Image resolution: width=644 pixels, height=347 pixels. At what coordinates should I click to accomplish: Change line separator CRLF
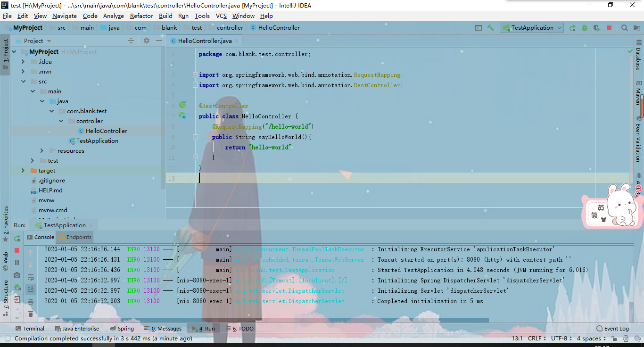point(537,339)
